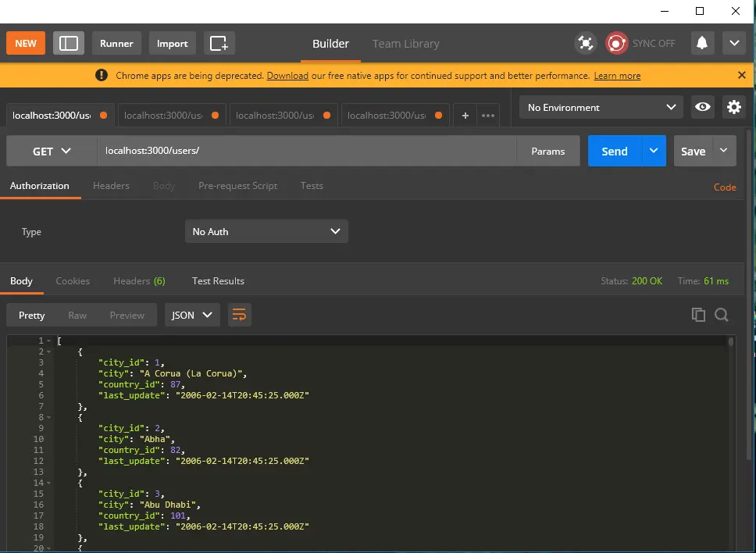Image resolution: width=756 pixels, height=553 pixels.
Task: Select the Pretty view mode
Action: tap(32, 316)
